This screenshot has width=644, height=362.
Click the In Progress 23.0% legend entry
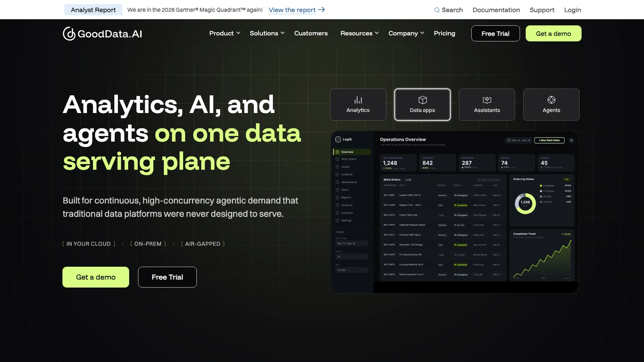pyautogui.click(x=555, y=191)
